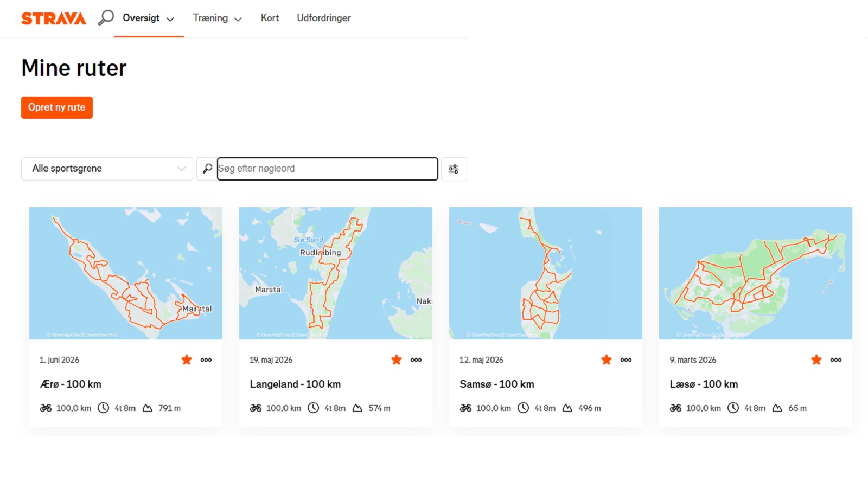Open Samsø - 100 km route title

click(497, 384)
